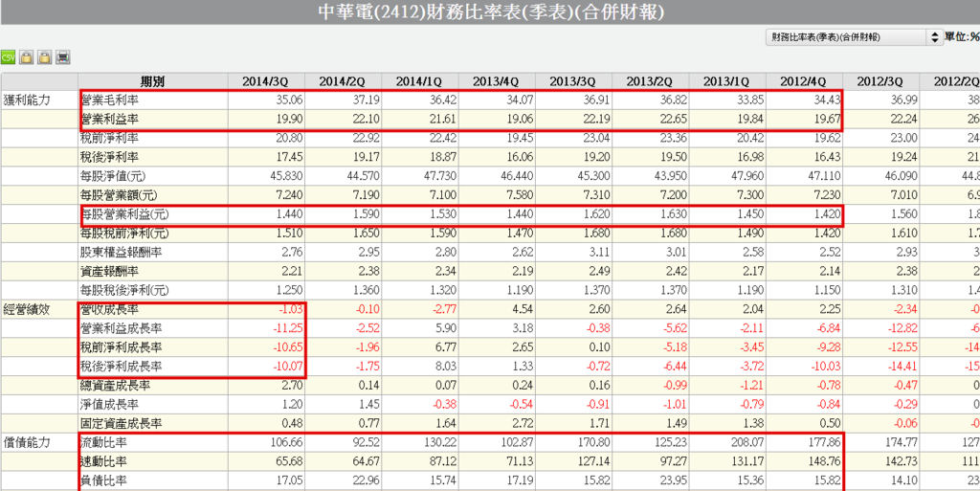Select the 2012/4Q column header
980x491 pixels.
coord(804,81)
